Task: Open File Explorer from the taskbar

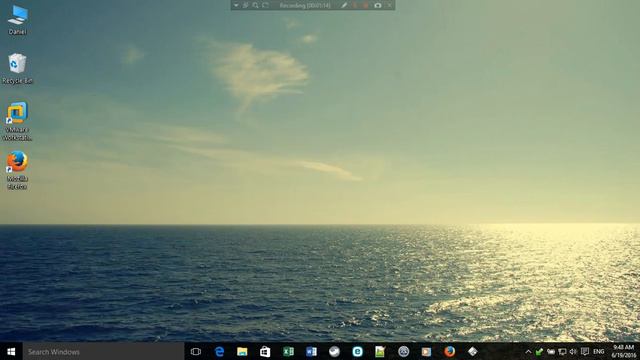Action: tap(242, 351)
